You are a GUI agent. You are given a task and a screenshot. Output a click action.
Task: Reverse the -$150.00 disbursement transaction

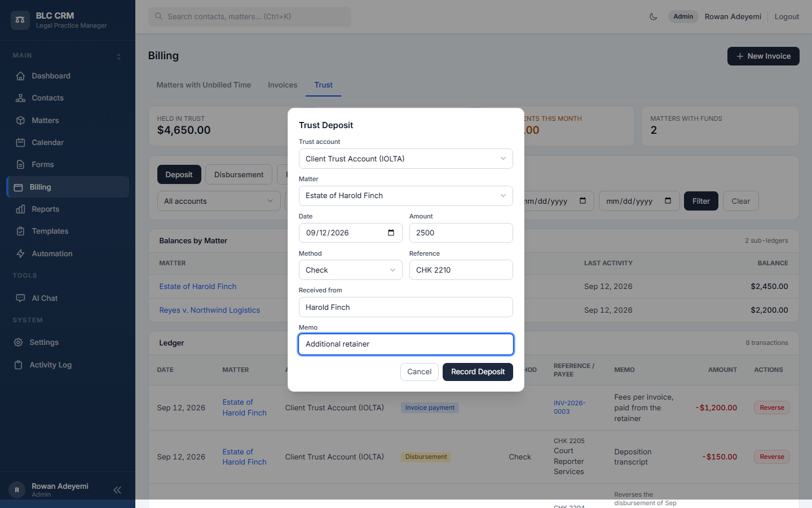772,457
